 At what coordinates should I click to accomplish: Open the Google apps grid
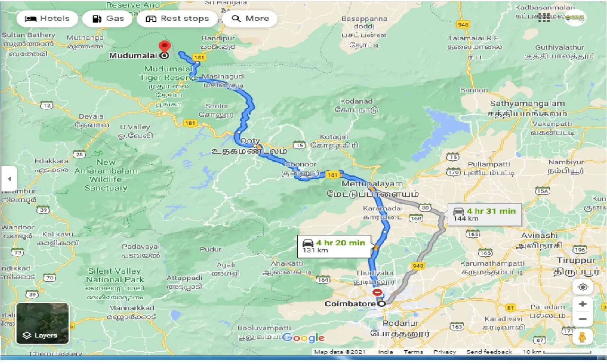(x=544, y=18)
